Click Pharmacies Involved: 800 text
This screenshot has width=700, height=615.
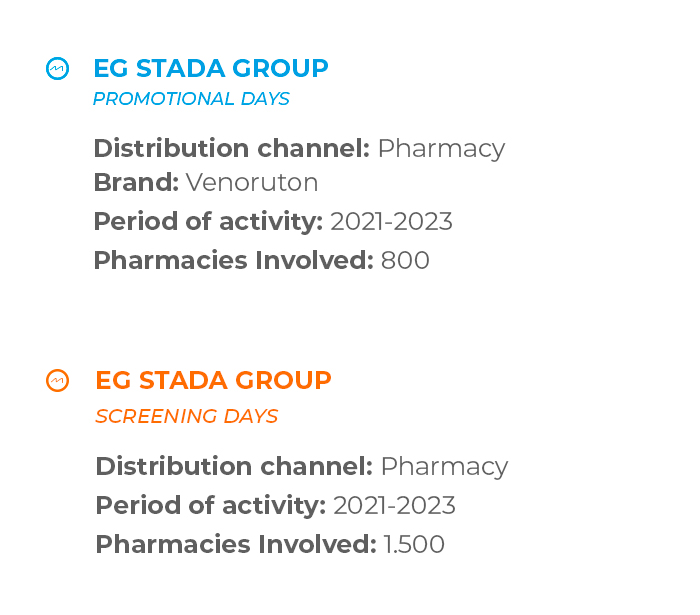pos(262,260)
